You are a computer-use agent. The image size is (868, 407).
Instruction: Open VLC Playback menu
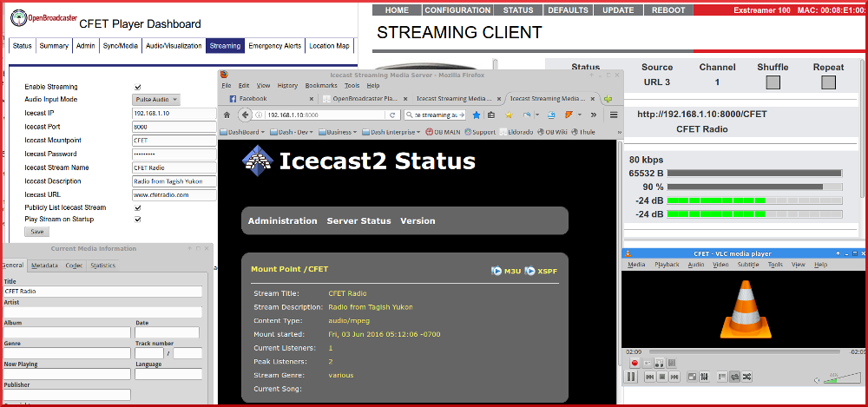[667, 265]
